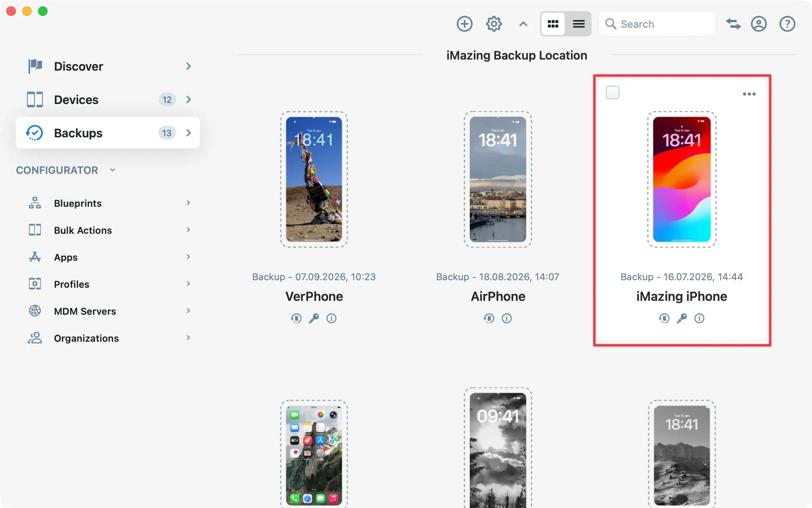Expand the Discover chevron

click(189, 66)
